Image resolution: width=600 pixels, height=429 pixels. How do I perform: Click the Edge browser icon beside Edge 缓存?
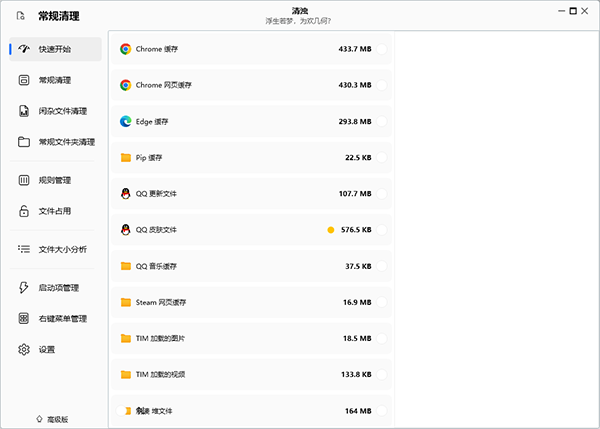(126, 121)
